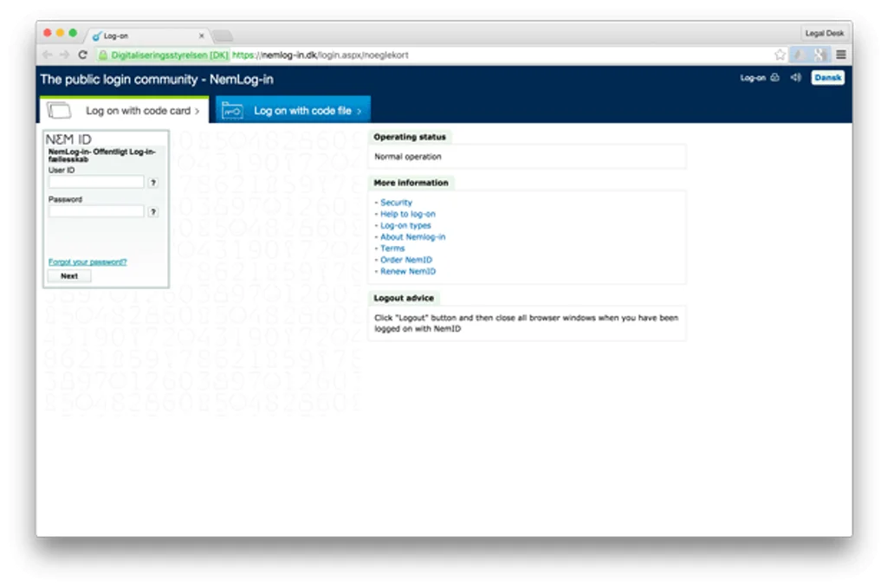The height and width of the screenshot is (588, 887).
Task: Click the code card icon
Action: (x=59, y=110)
